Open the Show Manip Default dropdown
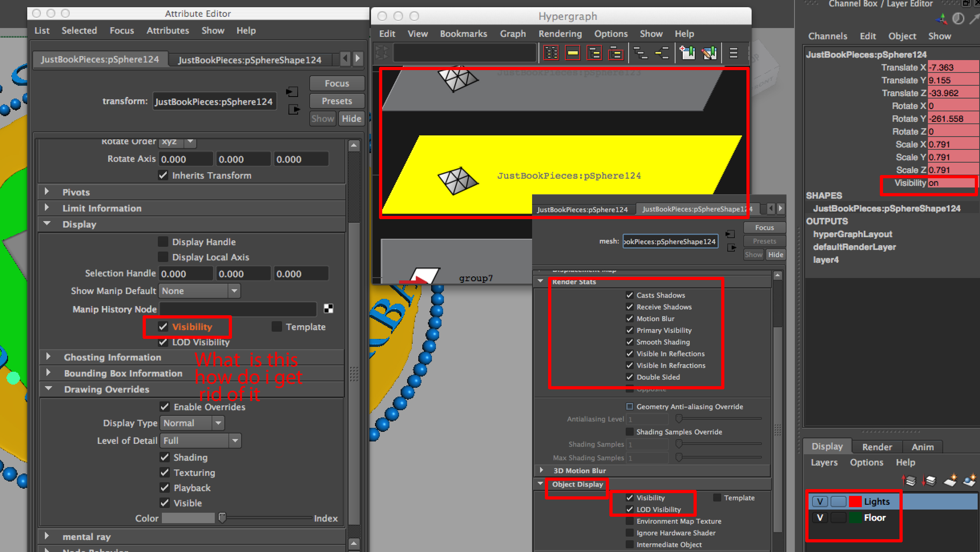 click(x=199, y=291)
